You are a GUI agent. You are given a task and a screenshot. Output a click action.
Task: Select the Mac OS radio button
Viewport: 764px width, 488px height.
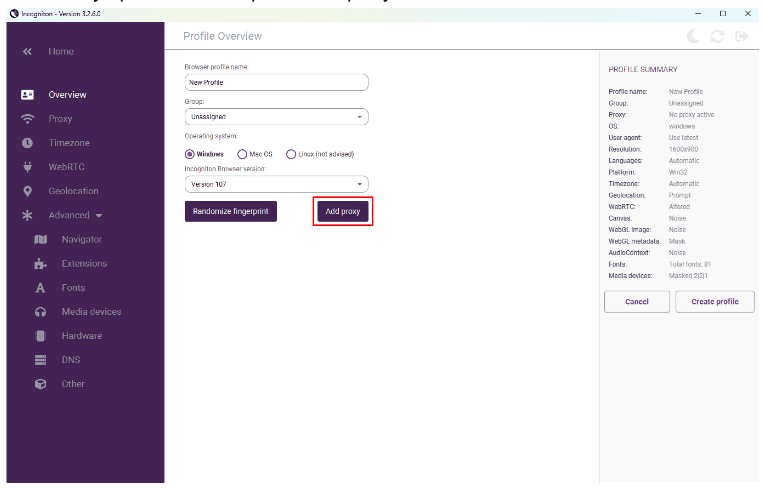(x=242, y=154)
